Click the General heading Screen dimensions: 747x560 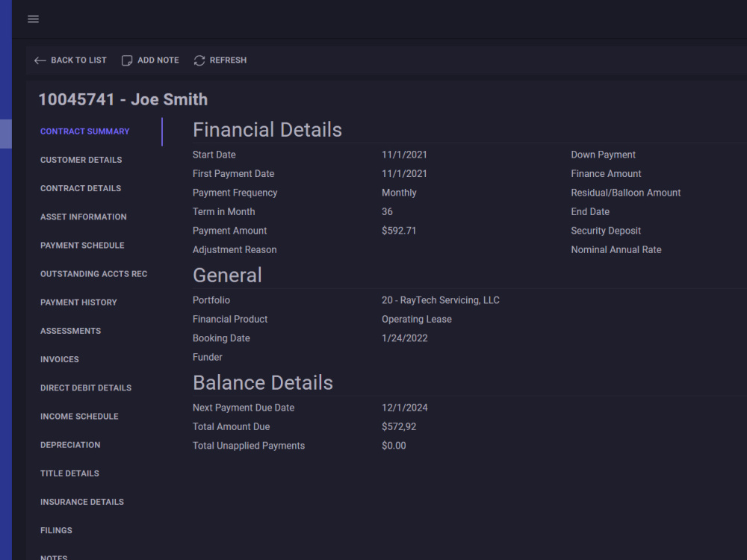227,276
